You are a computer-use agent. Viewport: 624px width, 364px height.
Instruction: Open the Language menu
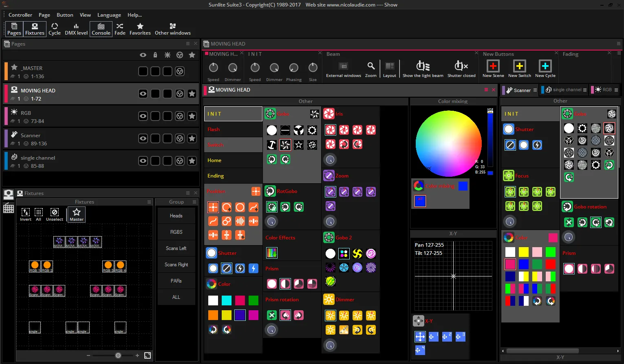109,15
